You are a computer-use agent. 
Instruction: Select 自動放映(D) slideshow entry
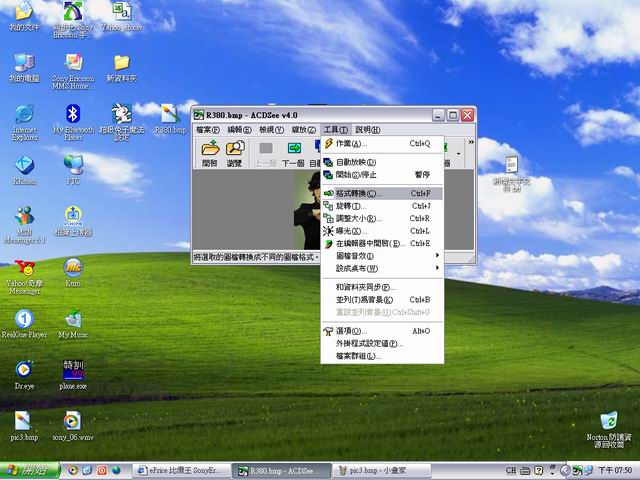tap(382, 162)
